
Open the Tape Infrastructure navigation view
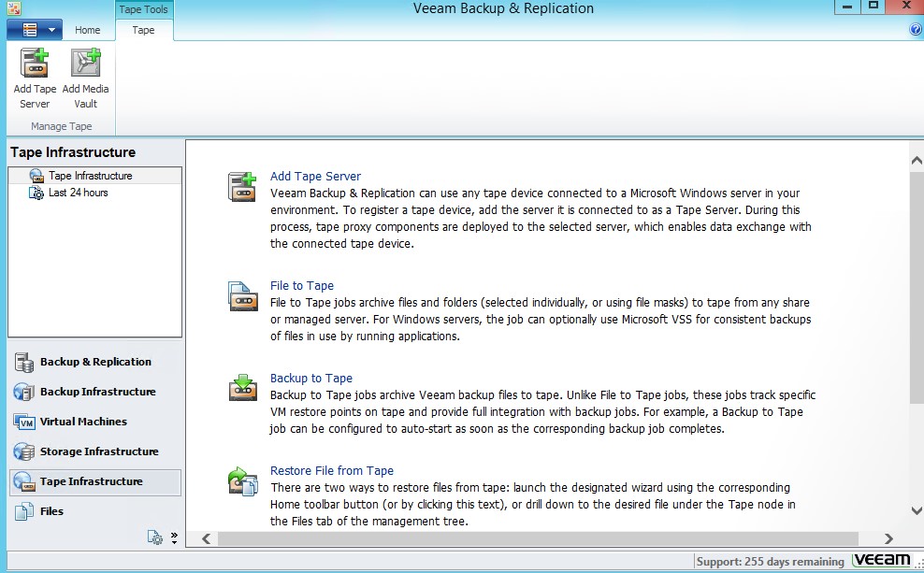click(94, 481)
